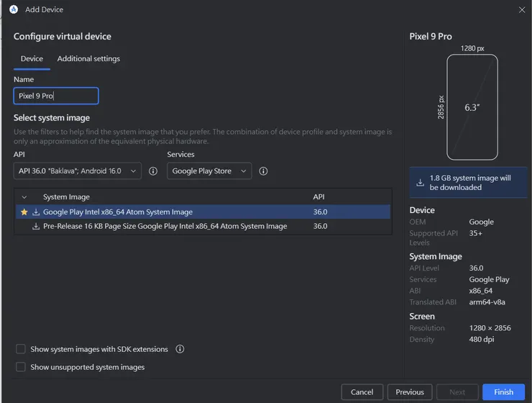The image size is (532, 403).
Task: Click info icon beside Services dropdown
Action: click(263, 171)
